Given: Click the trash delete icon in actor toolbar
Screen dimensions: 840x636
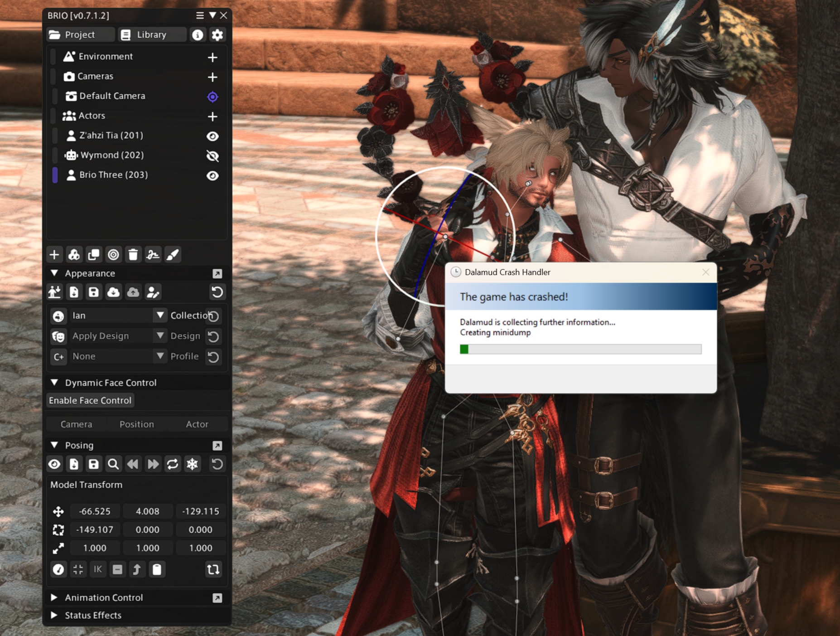Looking at the screenshot, I should coord(133,255).
